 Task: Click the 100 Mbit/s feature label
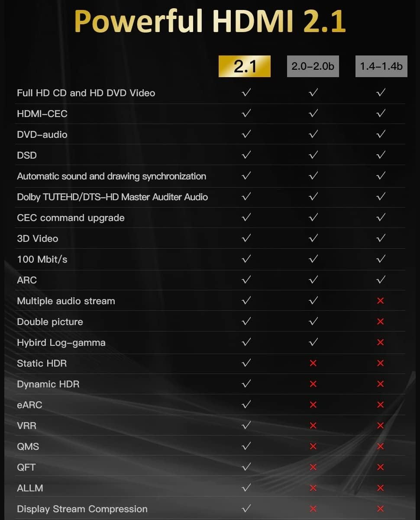coord(42,260)
